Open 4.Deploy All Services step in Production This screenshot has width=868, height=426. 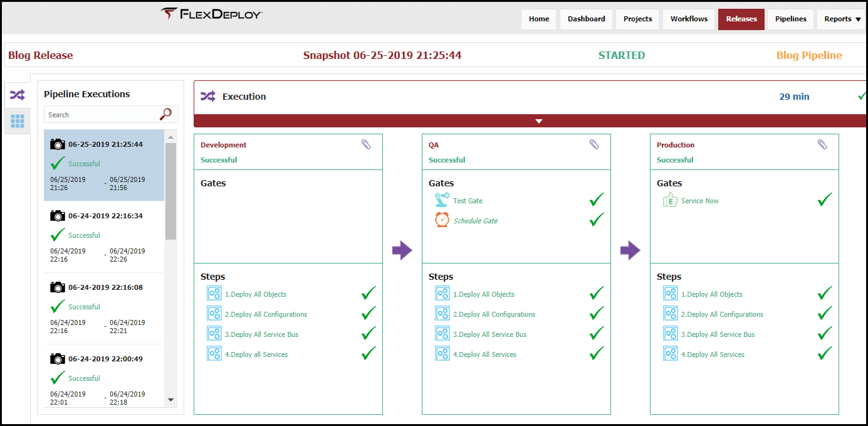713,354
